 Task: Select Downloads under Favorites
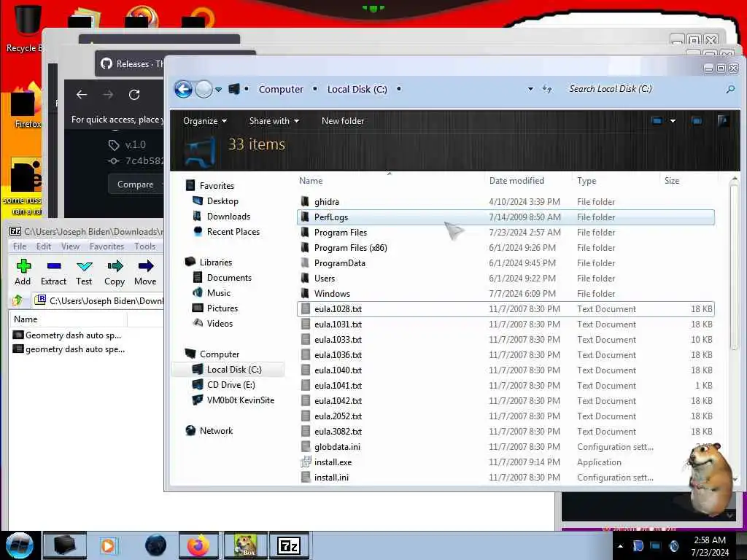click(x=228, y=216)
